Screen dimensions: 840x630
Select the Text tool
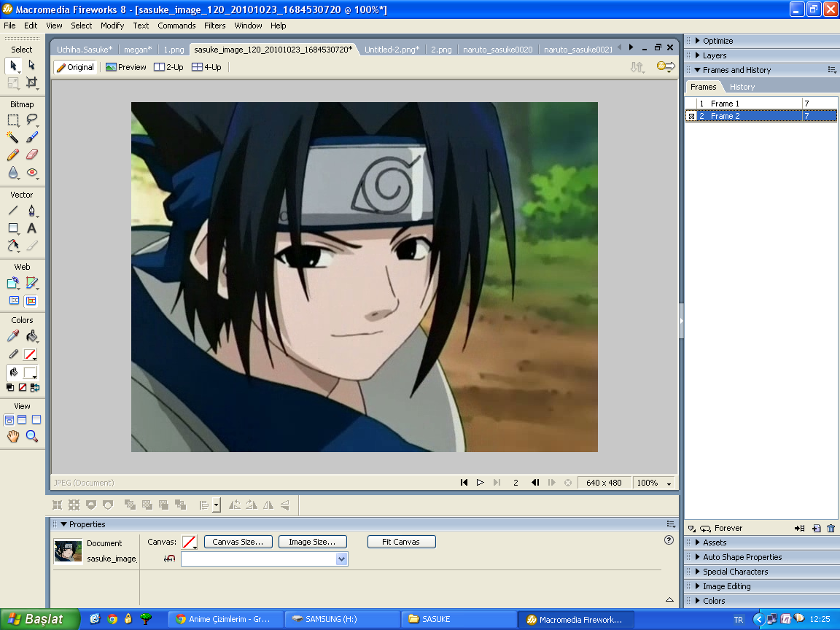pyautogui.click(x=31, y=228)
